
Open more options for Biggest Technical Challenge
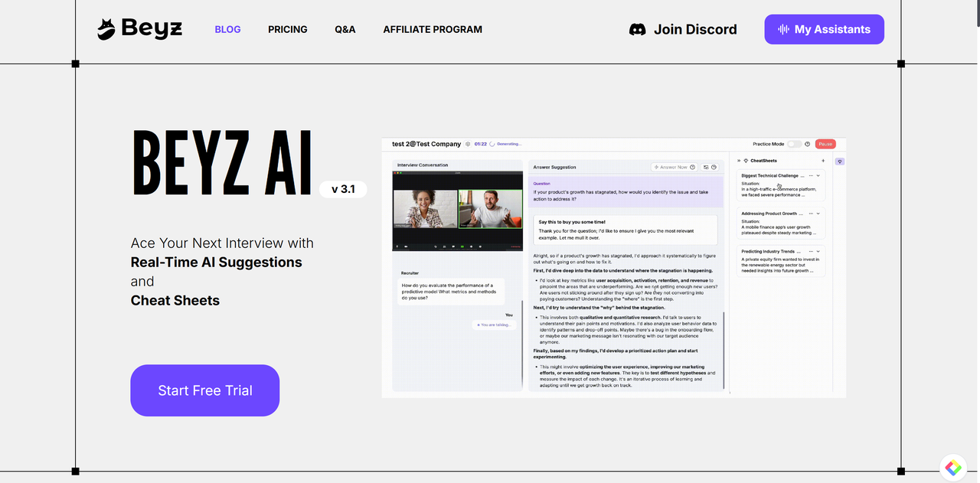pos(809,175)
